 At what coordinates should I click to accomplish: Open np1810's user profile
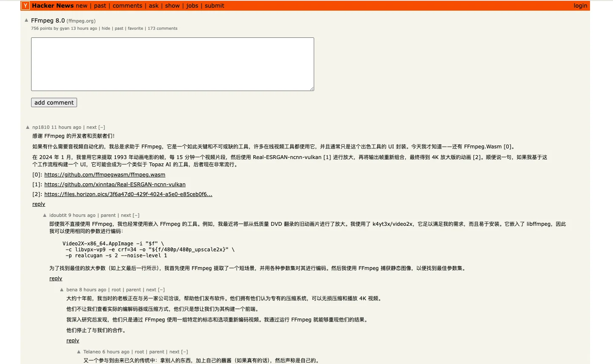point(41,127)
